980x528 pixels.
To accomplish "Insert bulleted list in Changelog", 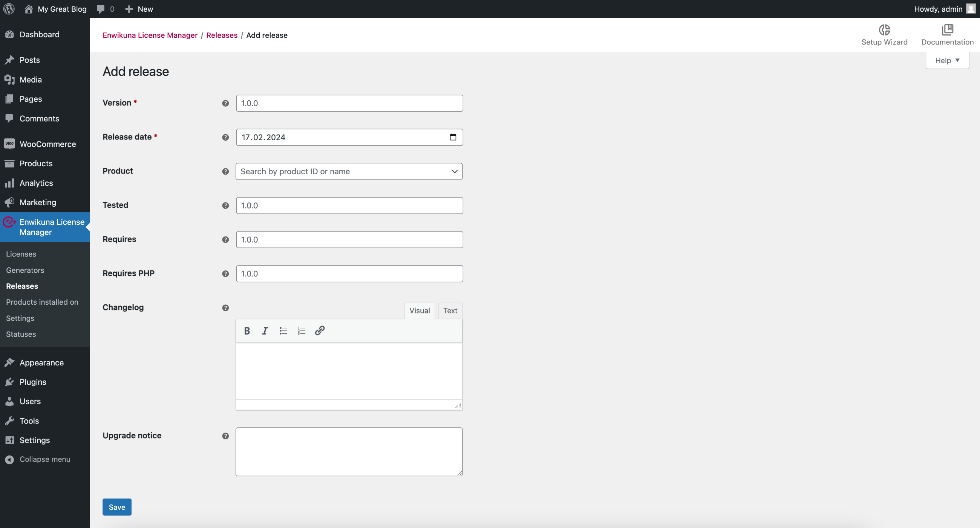I will click(x=283, y=331).
